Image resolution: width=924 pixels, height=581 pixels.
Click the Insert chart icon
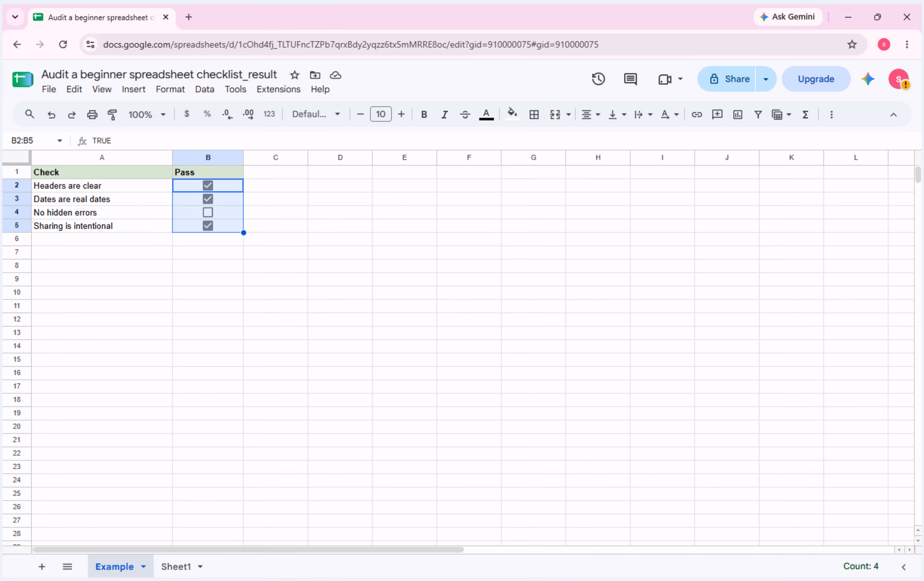(x=738, y=114)
